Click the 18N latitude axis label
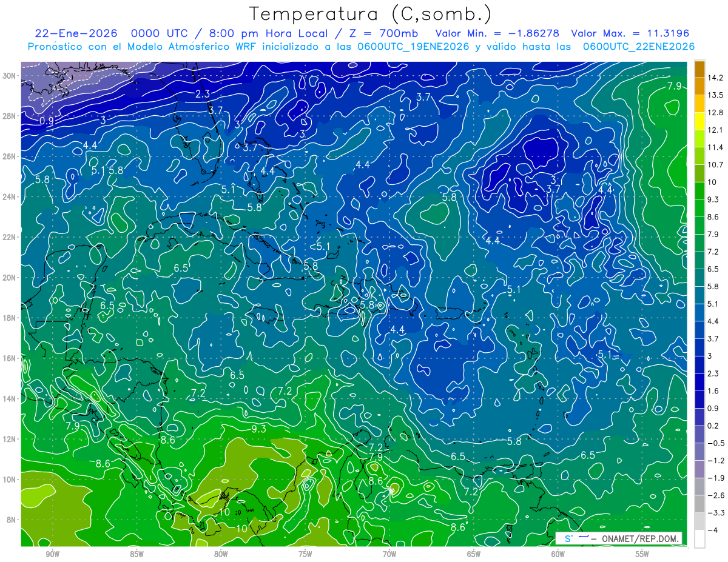 click(x=10, y=318)
